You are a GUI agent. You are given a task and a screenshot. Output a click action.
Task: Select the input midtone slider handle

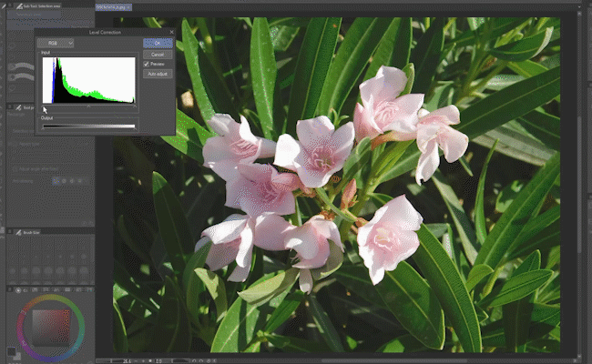point(88,106)
